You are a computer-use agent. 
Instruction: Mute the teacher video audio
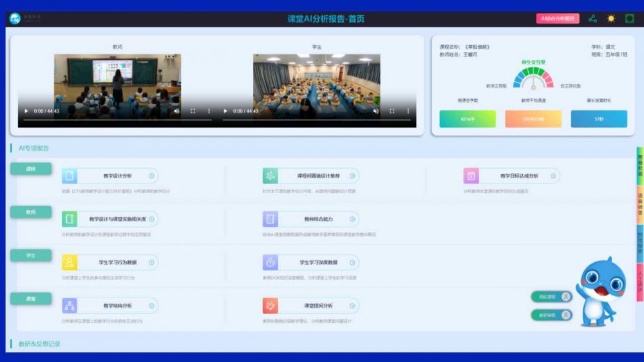(x=176, y=111)
